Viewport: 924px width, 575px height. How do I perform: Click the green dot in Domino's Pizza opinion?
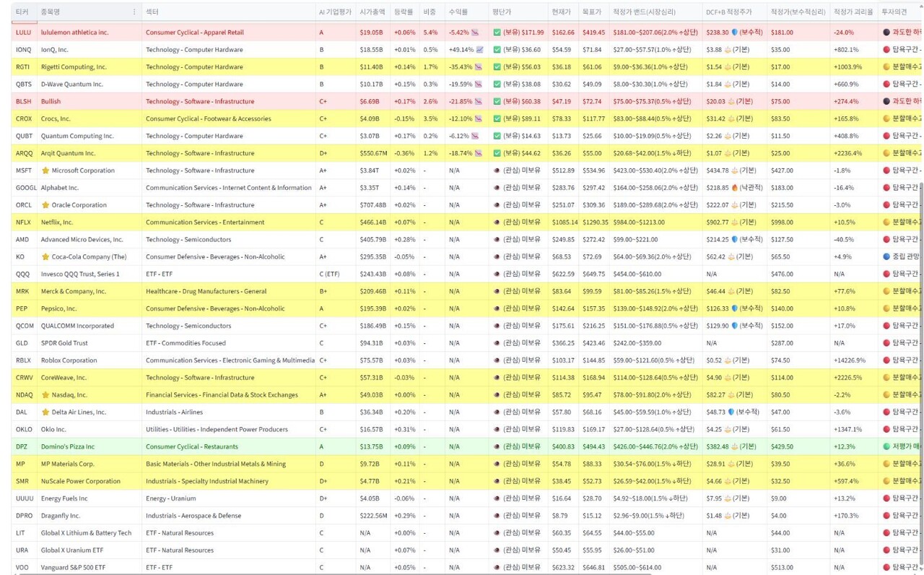[x=886, y=446]
